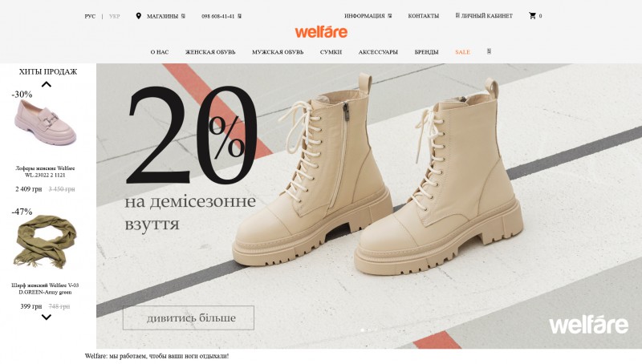Image resolution: width=642 pixels, height=364 pixels.
Task: Open the SALE menu item
Action: click(463, 52)
